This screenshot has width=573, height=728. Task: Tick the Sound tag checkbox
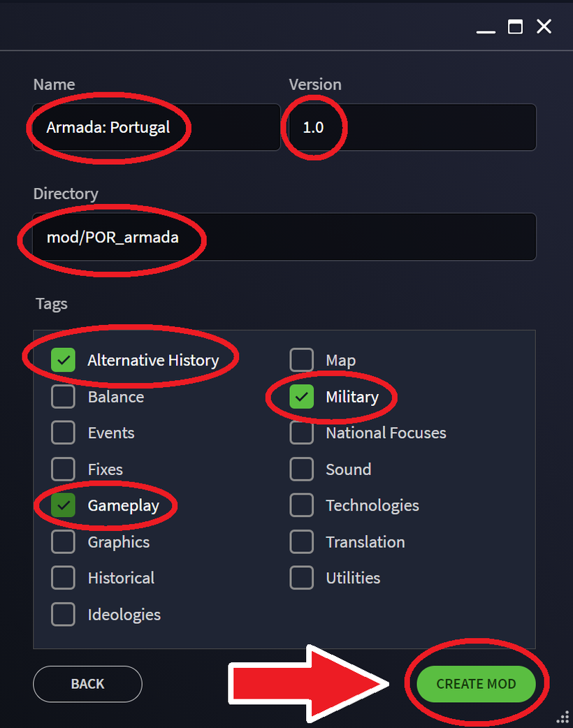click(302, 469)
